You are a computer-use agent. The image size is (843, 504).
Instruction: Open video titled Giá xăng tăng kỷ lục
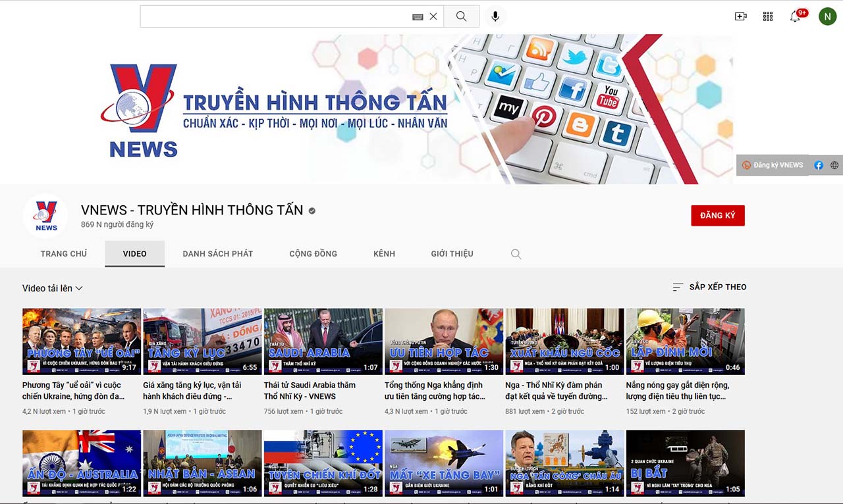[x=192, y=390]
